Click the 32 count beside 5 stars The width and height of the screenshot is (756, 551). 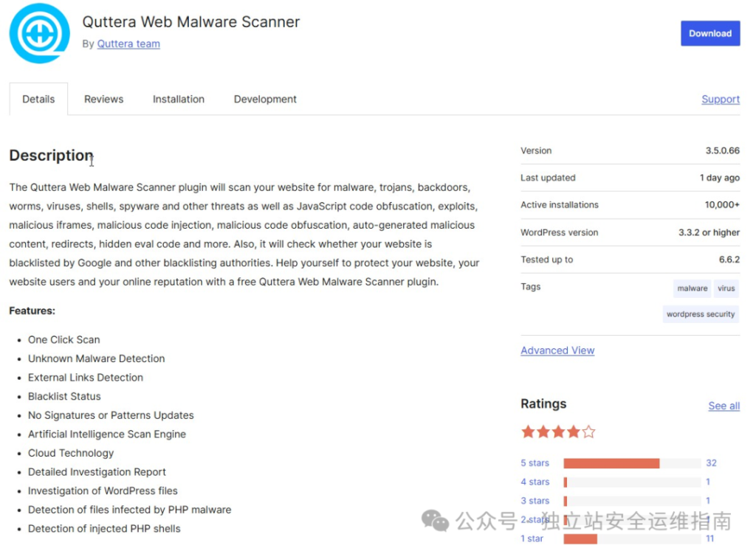click(x=711, y=463)
